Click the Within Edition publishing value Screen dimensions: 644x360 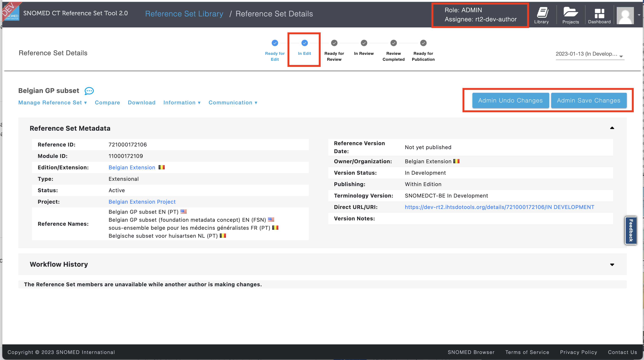(423, 184)
